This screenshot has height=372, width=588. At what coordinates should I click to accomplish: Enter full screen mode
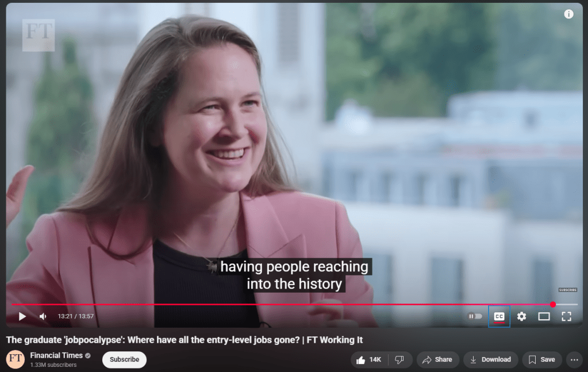coord(566,316)
